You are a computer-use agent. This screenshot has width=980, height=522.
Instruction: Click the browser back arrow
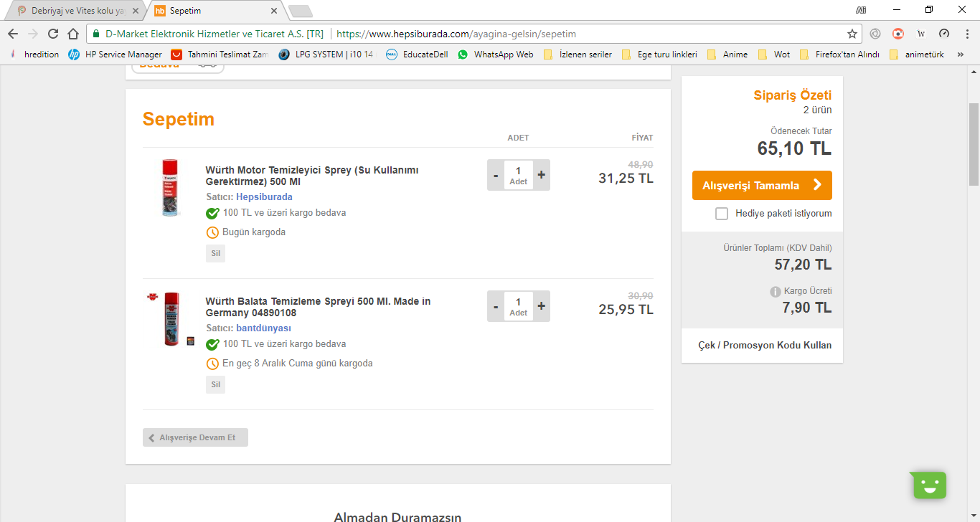tap(13, 34)
